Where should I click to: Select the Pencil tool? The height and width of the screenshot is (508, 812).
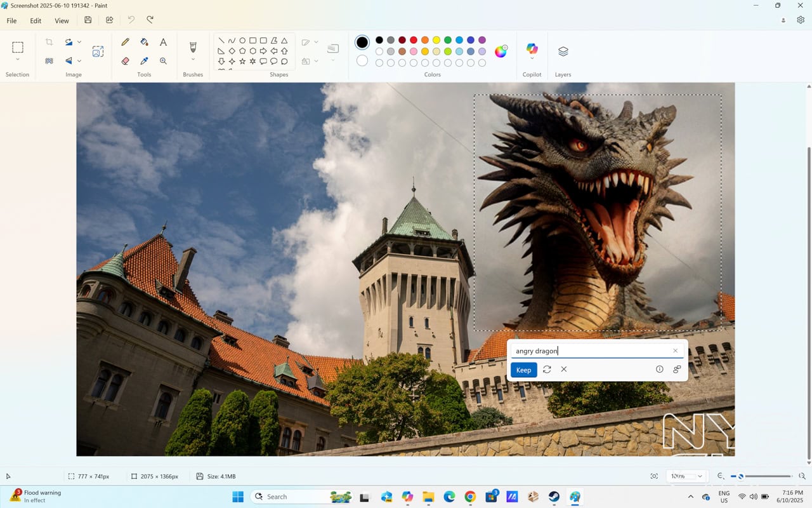pyautogui.click(x=125, y=42)
